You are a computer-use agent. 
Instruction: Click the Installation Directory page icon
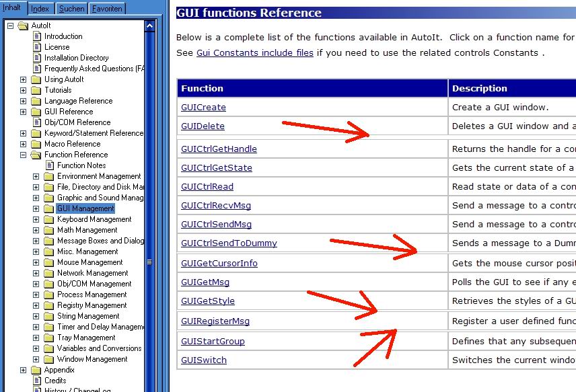pyautogui.click(x=37, y=58)
